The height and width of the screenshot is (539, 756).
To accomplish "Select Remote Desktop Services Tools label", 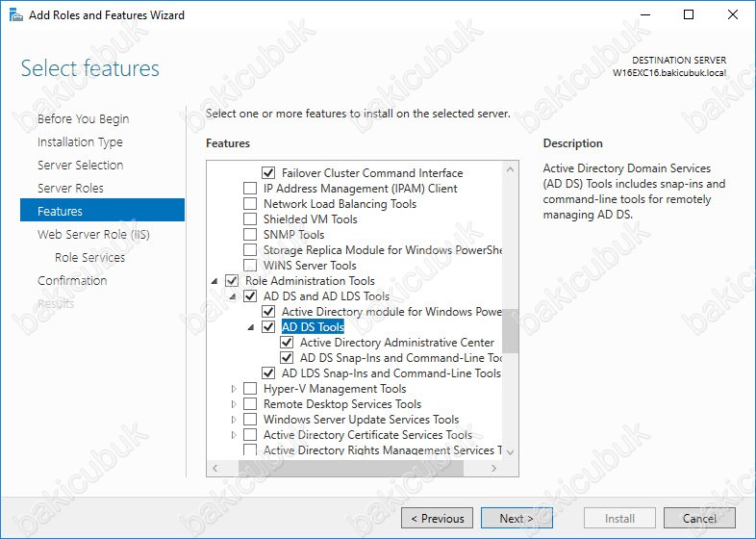I will tap(342, 404).
